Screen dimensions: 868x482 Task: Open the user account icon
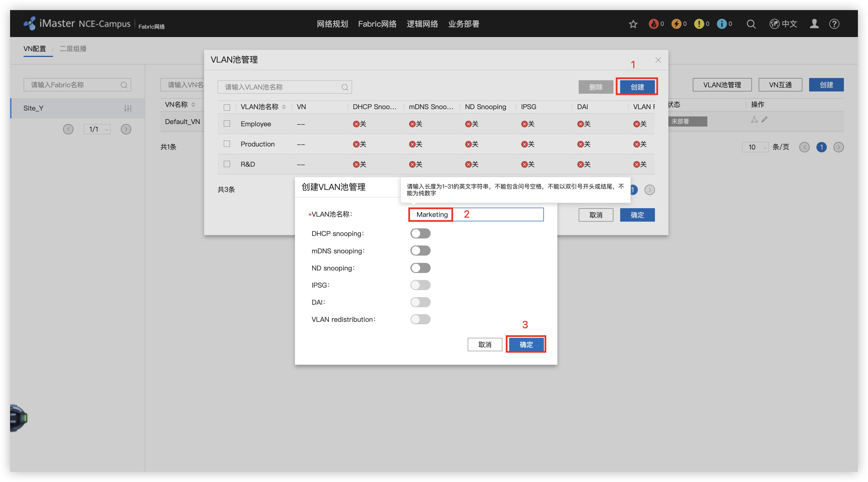(x=814, y=24)
